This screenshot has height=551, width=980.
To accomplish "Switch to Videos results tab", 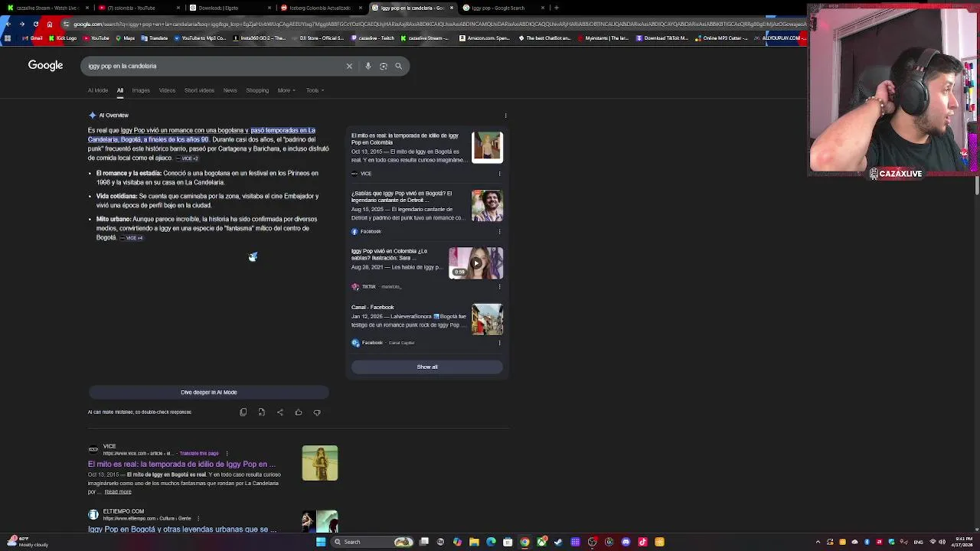I will click(x=167, y=90).
